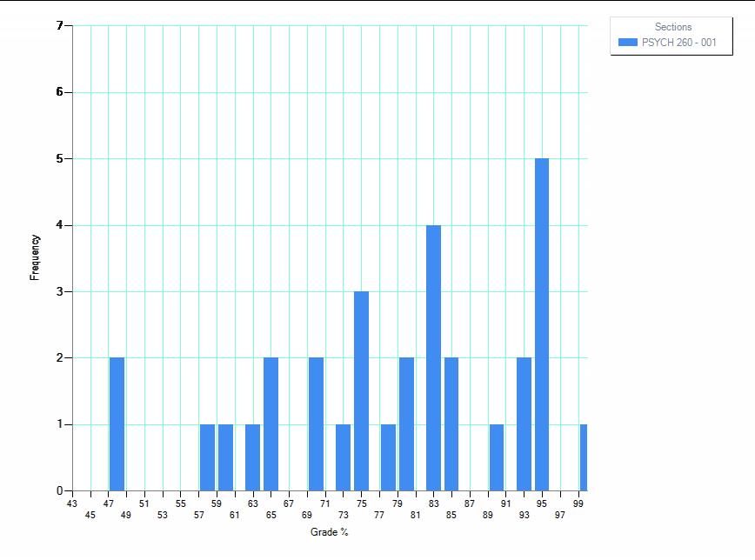Select the frequency 2 bar at grade 85
The height and width of the screenshot is (560, 755).
click(x=451, y=424)
